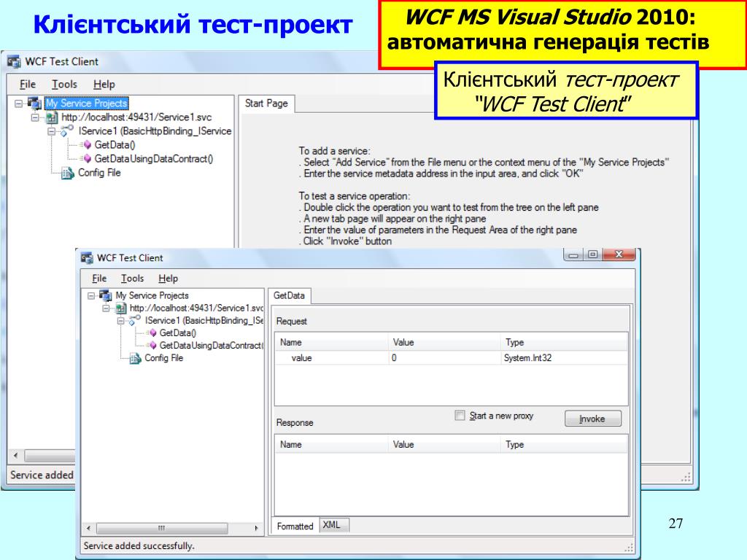The image size is (747, 560).
Task: Collapse the IService1 node in back window
Action: (52, 131)
